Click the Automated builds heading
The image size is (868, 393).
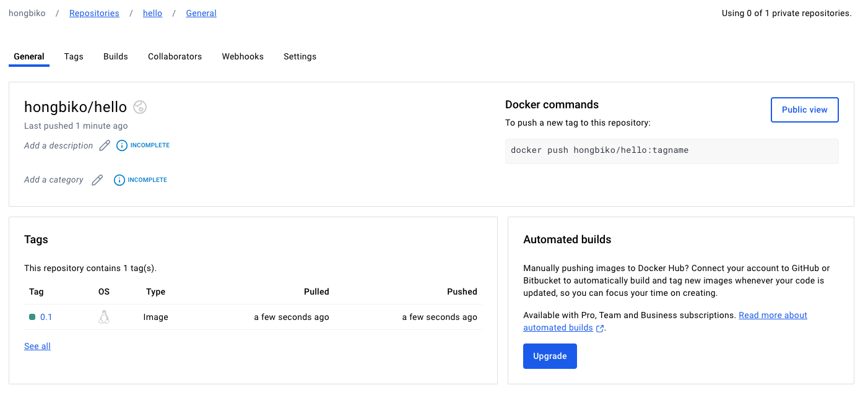567,240
